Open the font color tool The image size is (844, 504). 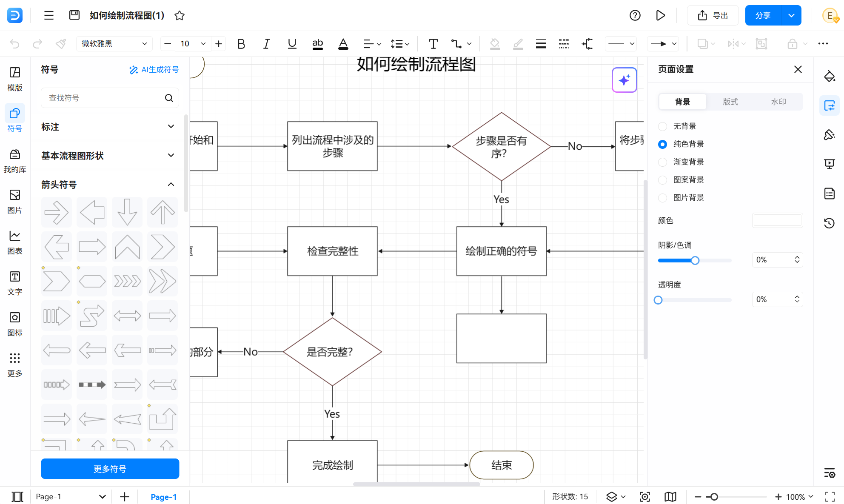(x=343, y=44)
